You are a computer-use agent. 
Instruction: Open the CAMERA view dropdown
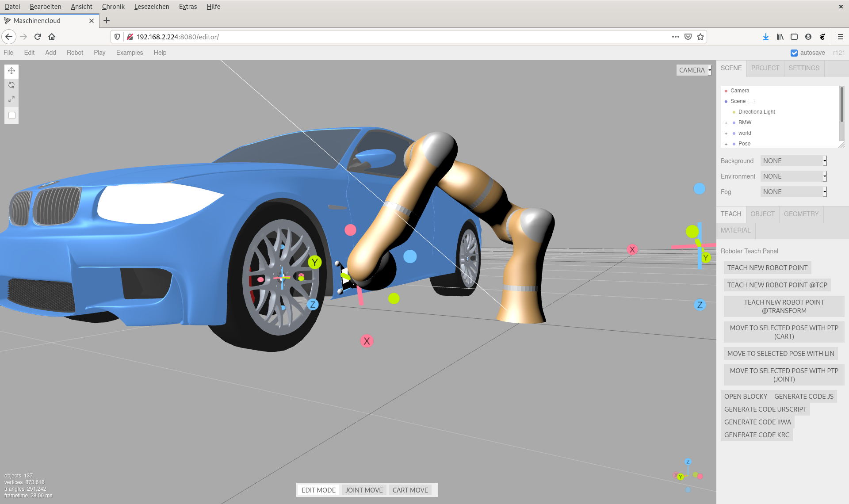(694, 70)
